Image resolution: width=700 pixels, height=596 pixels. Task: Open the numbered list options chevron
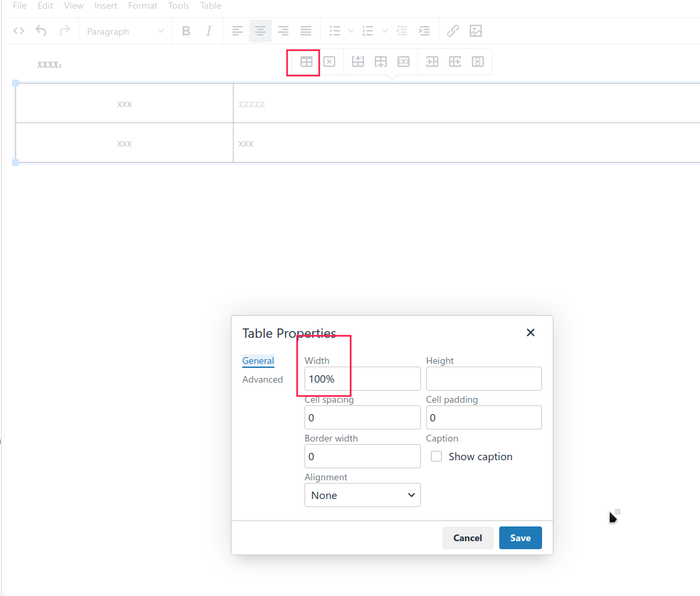[x=383, y=31]
